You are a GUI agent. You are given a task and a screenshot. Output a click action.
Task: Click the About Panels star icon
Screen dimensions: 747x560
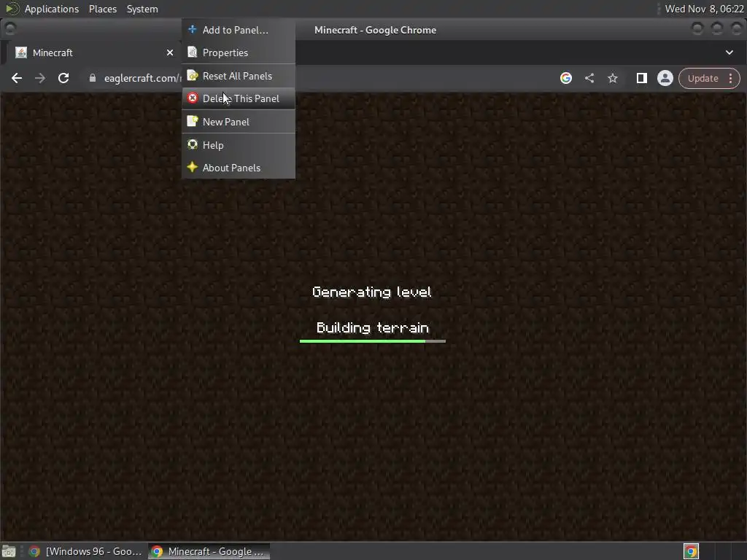click(x=193, y=167)
